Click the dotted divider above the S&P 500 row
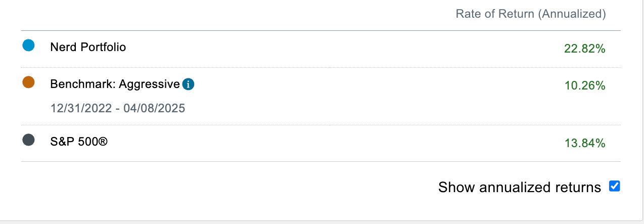 321,125
